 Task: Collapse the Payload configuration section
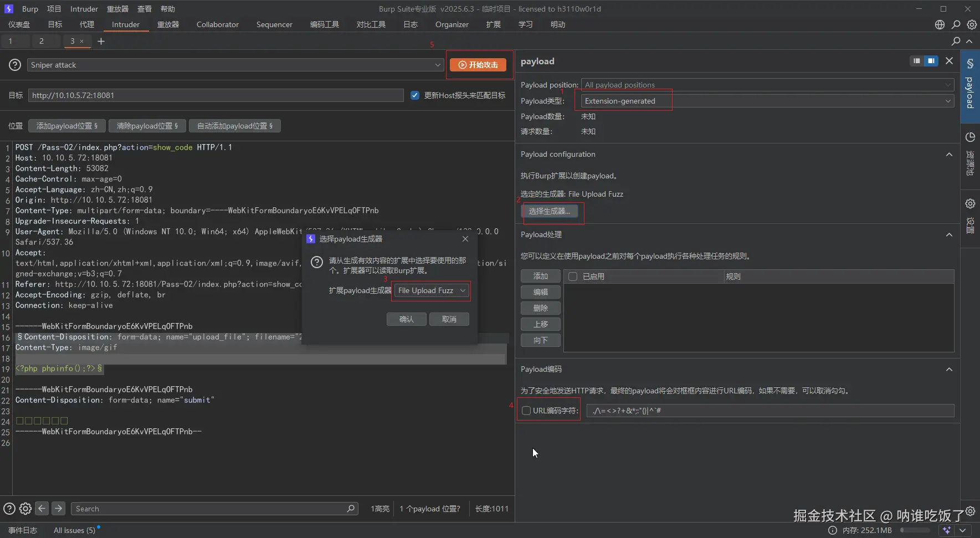coord(949,154)
